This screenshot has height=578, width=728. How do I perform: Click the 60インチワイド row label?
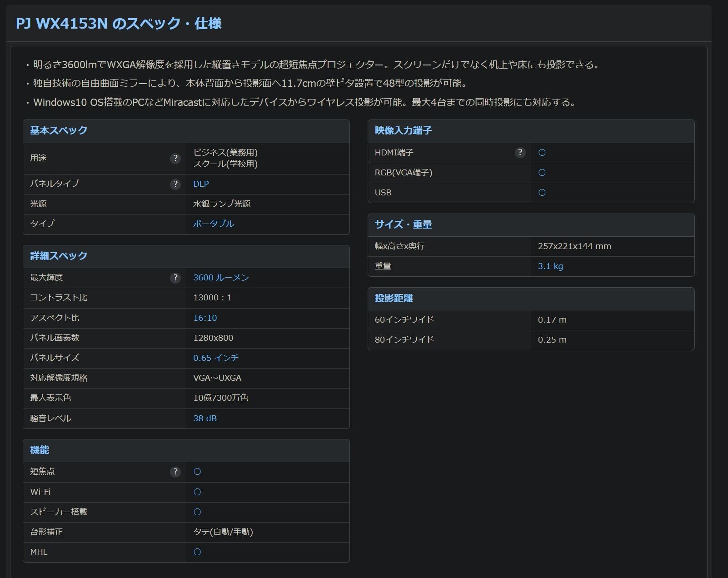click(404, 320)
